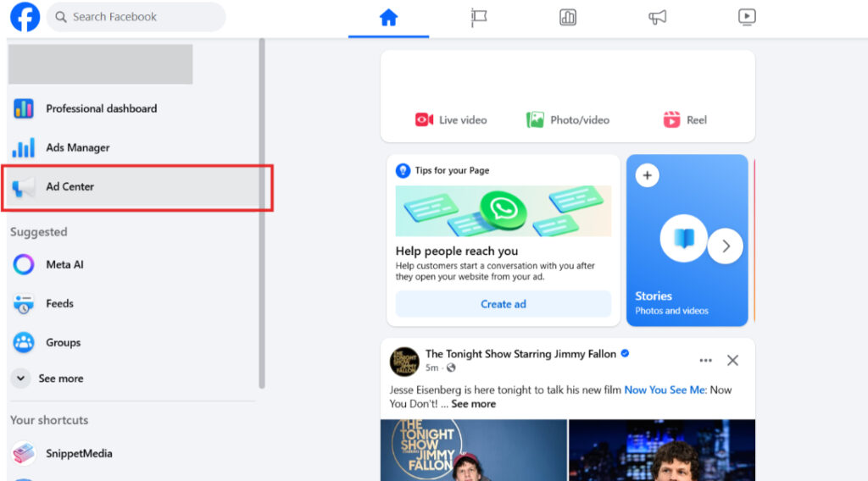The height and width of the screenshot is (481, 868).
Task: Click the Ads Manager bar chart icon
Action: [23, 147]
